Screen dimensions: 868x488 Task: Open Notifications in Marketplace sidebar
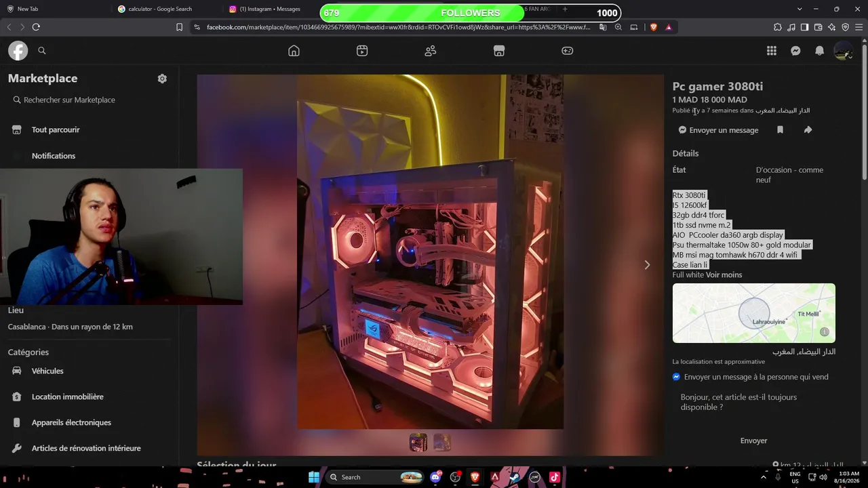[x=88, y=156]
